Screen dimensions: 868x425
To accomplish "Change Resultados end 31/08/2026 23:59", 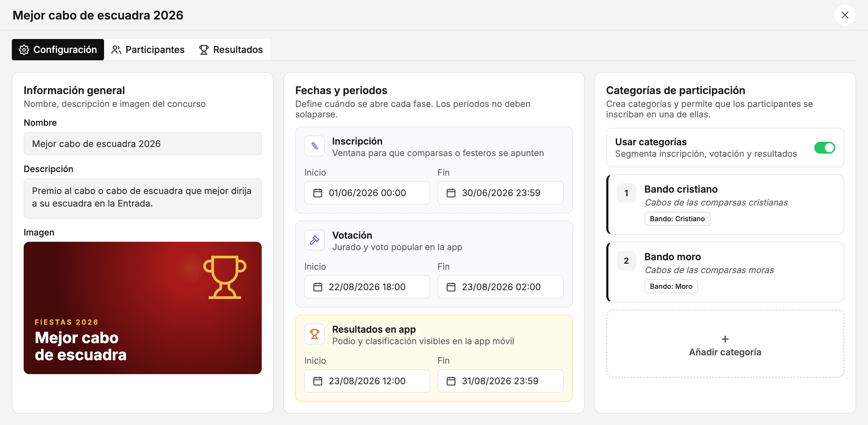I will [x=500, y=381].
